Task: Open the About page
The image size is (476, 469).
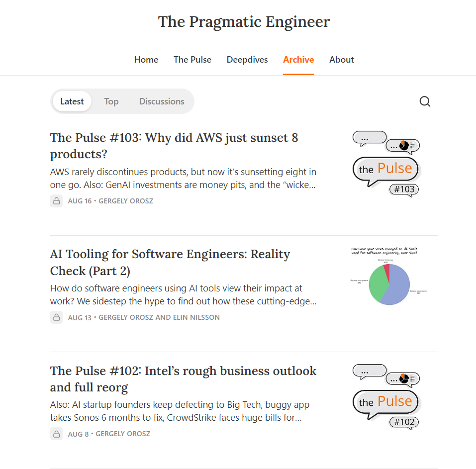Action: (x=341, y=60)
